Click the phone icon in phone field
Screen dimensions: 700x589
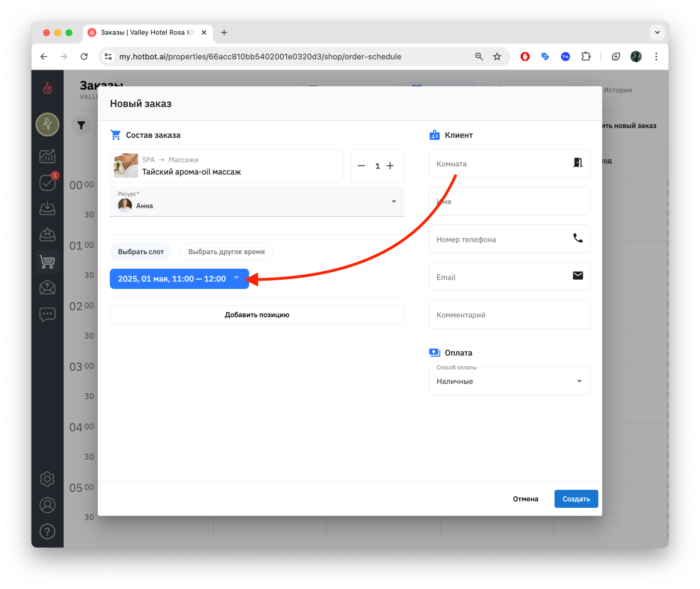click(x=577, y=238)
